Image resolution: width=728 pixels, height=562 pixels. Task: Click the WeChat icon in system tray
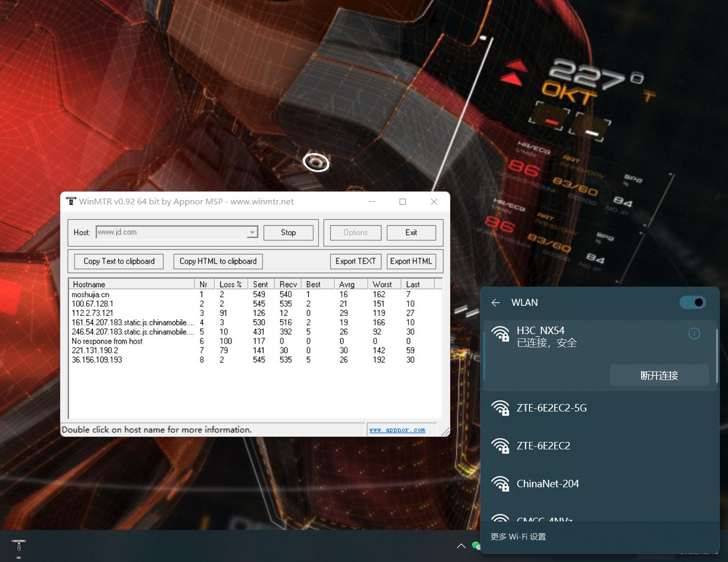(x=476, y=545)
